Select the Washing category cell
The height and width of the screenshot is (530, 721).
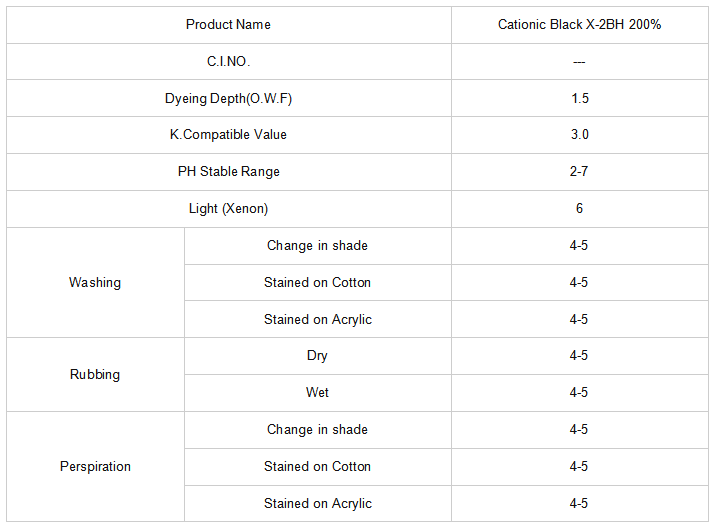tap(95, 282)
